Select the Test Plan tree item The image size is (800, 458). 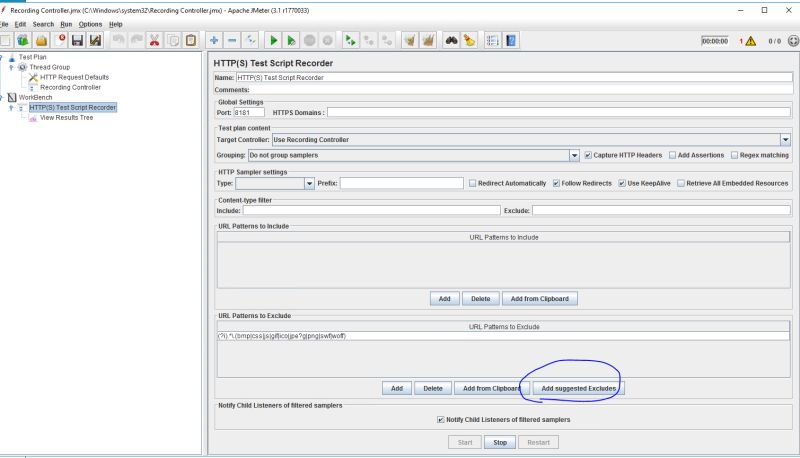[x=33, y=57]
